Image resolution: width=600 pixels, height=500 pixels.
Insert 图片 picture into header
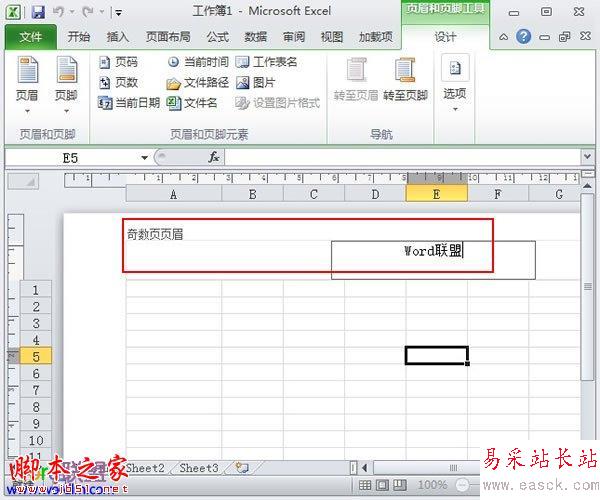255,82
